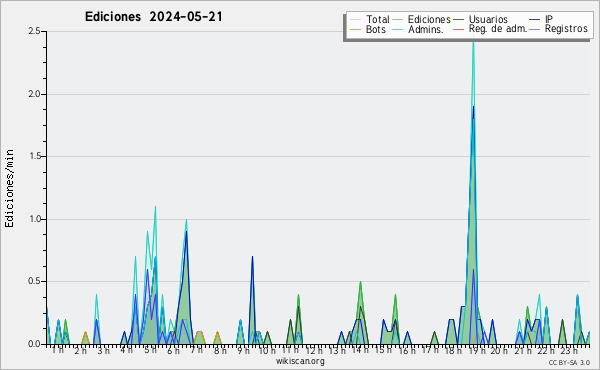Click the '18 h' x-axis label
Viewport: 600px width, 370px height.
click(x=453, y=350)
